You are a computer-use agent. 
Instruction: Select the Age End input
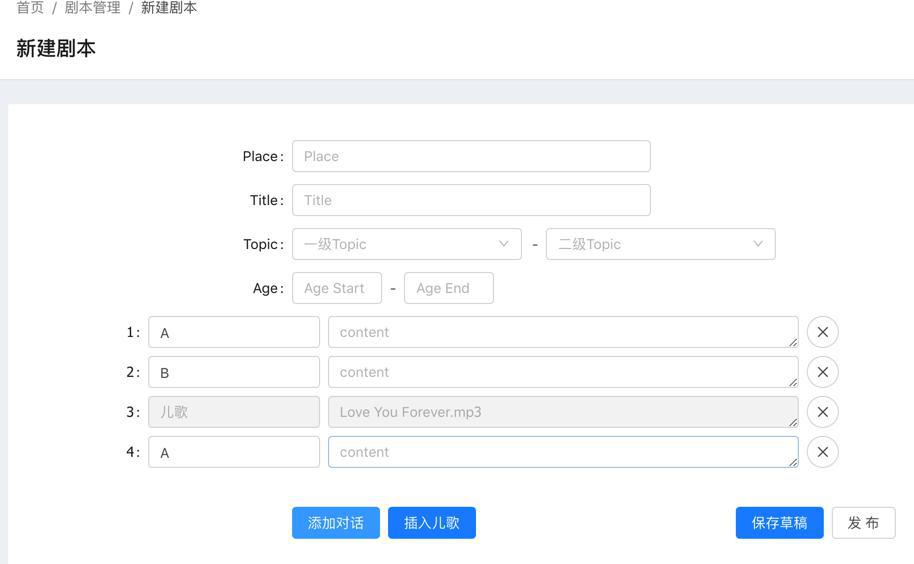pyautogui.click(x=448, y=288)
